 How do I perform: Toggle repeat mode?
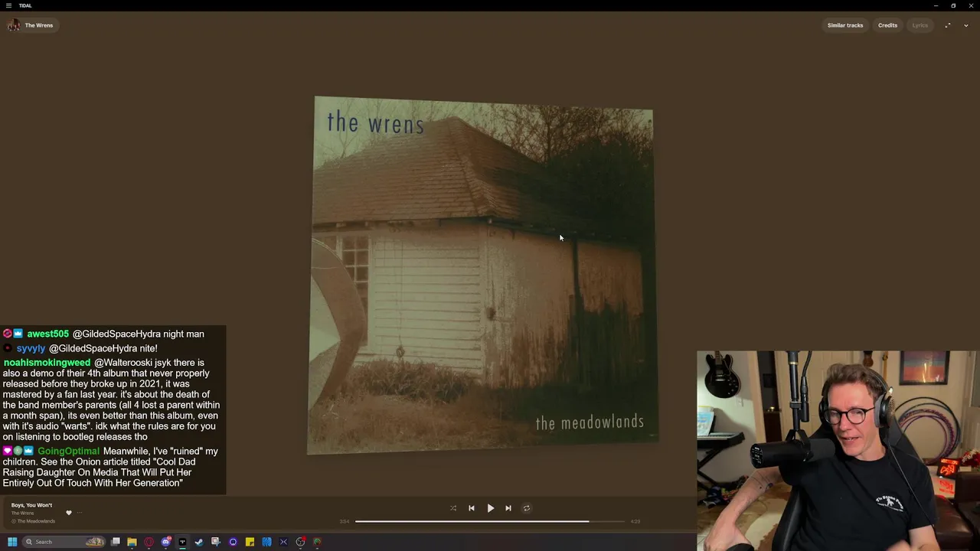tap(527, 508)
